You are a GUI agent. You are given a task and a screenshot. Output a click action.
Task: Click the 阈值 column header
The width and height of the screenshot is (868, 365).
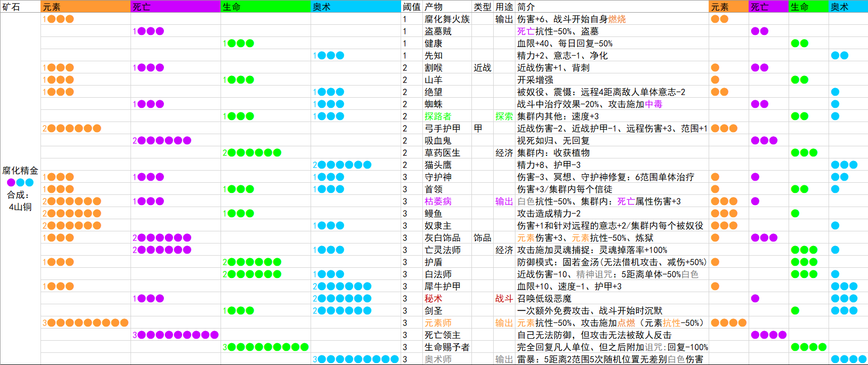412,7
